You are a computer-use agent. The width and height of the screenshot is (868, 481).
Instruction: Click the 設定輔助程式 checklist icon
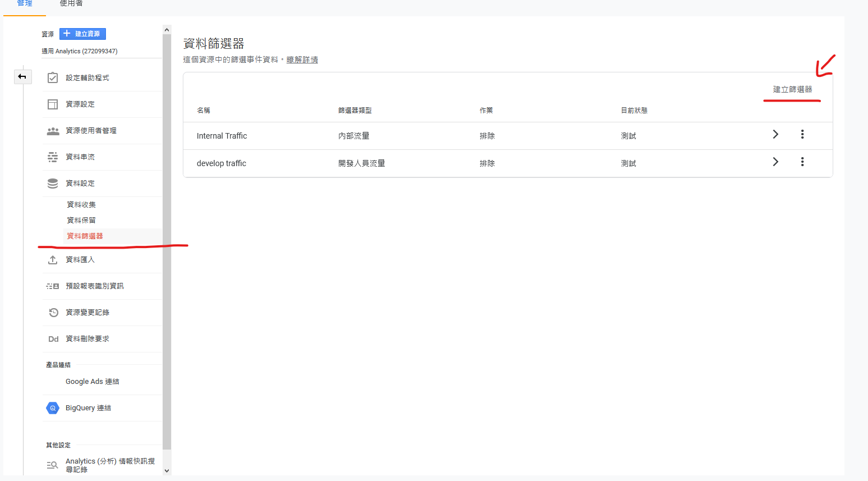[x=53, y=77]
